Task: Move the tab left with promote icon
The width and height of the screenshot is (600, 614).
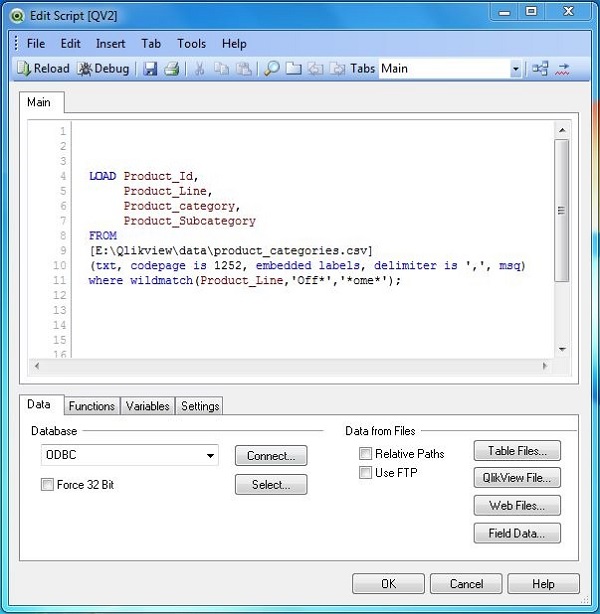Action: (x=315, y=69)
